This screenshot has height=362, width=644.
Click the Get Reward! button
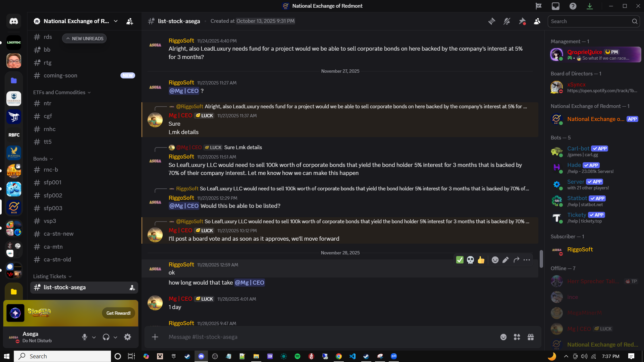click(x=118, y=313)
